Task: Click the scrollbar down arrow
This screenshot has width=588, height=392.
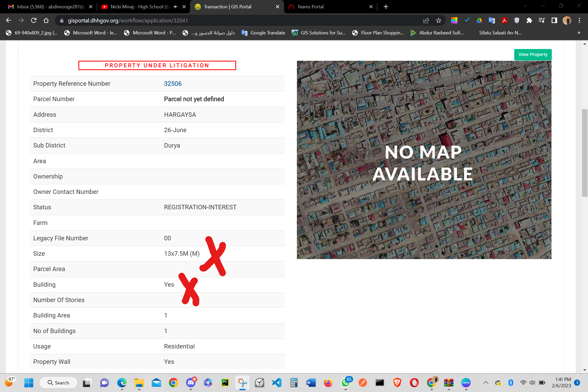Action: click(585, 370)
